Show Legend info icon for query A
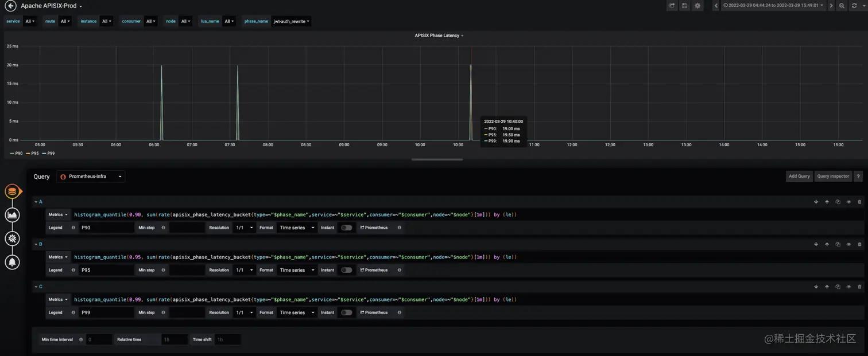Screen dimensions: 868x356 coord(73,228)
